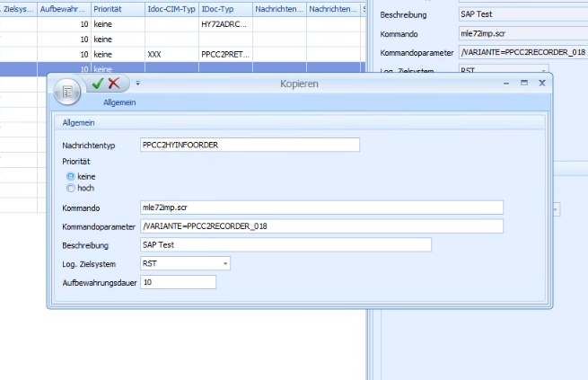Viewport: 588px width, 380px height.
Task: Open the round application menu button
Action: click(67, 92)
